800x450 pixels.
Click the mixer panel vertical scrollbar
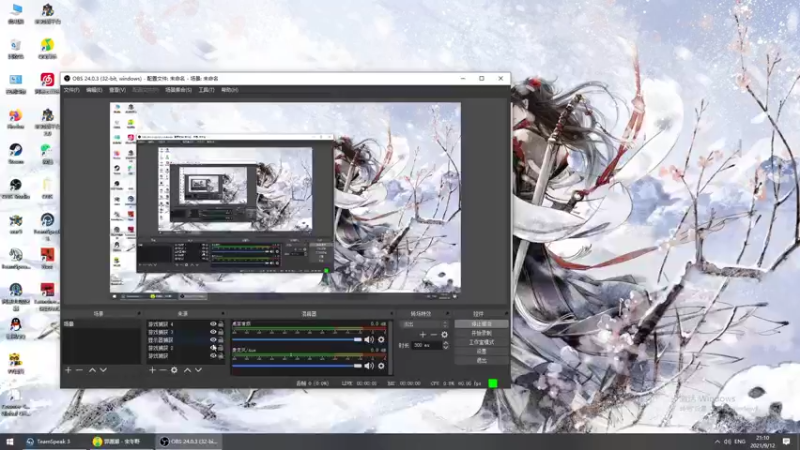point(390,347)
